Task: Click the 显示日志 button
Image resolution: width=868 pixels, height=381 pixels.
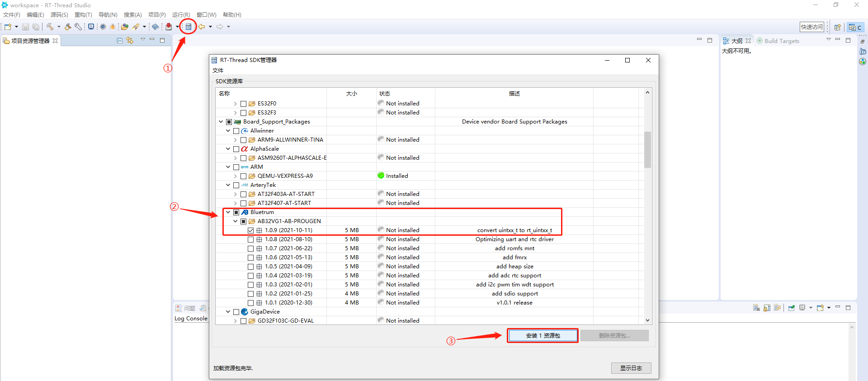Action: [631, 368]
